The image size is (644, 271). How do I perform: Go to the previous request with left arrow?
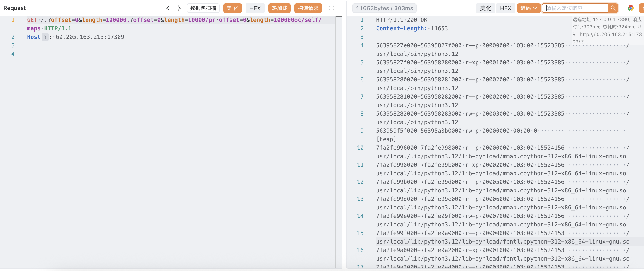(x=168, y=8)
